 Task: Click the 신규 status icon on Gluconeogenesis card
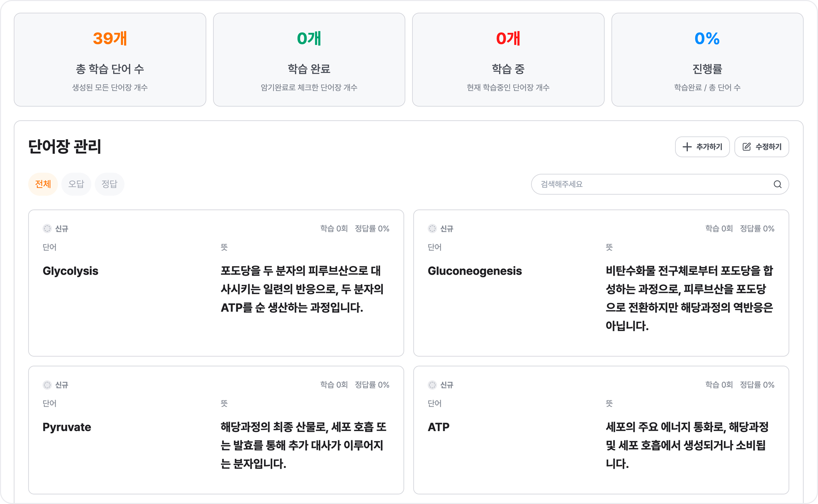click(x=432, y=228)
